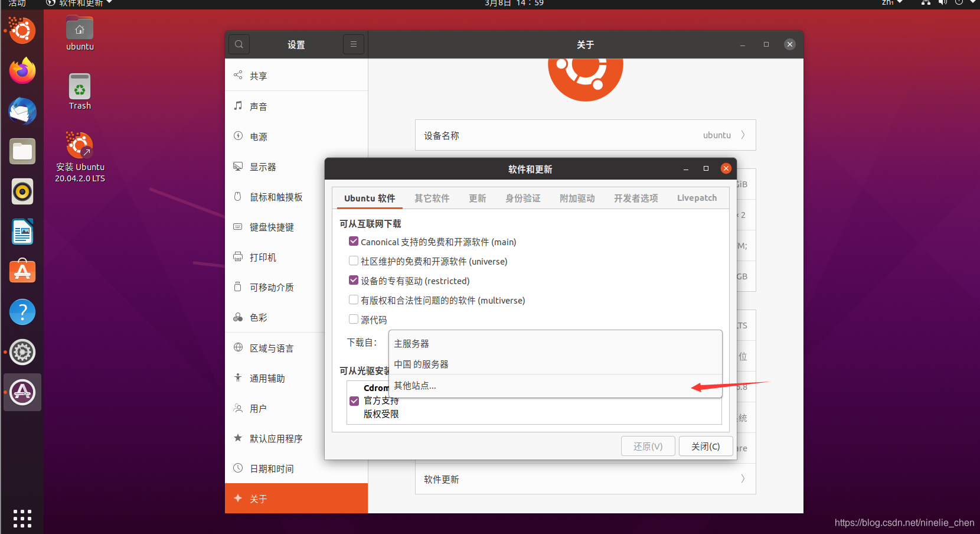The image size is (980, 534).
Task: Open the Trash icon on desktop
Action: (80, 92)
